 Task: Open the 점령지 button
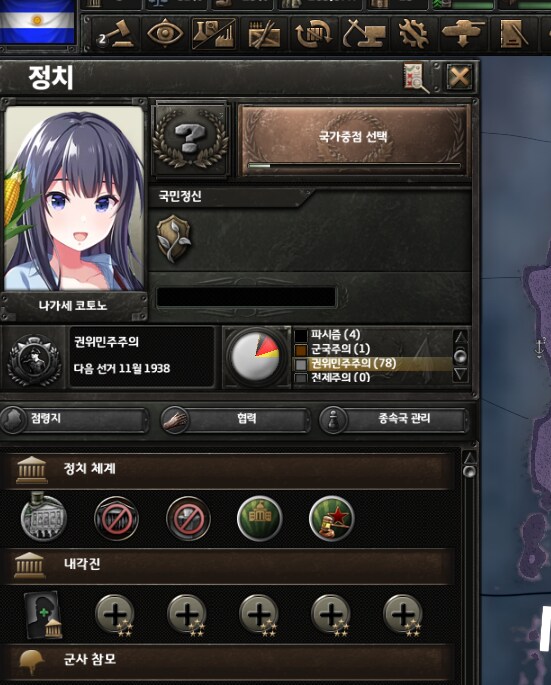[73, 420]
